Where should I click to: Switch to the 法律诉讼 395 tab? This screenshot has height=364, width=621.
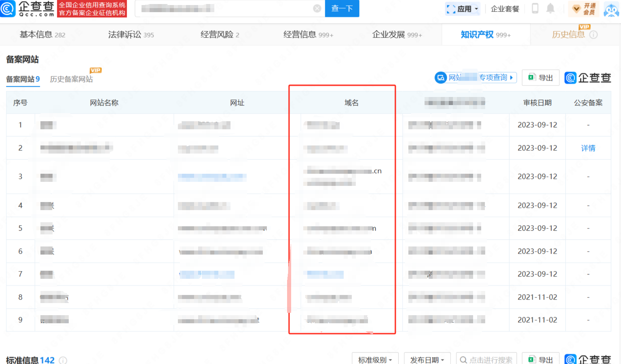tap(131, 35)
